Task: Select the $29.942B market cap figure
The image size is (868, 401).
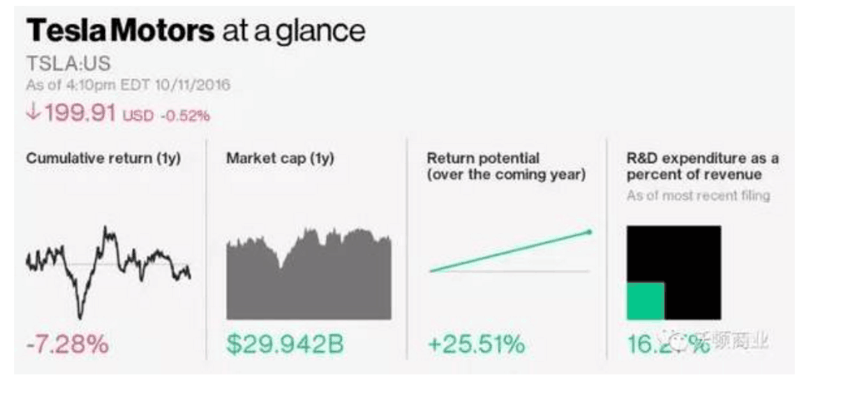Action: coord(285,344)
